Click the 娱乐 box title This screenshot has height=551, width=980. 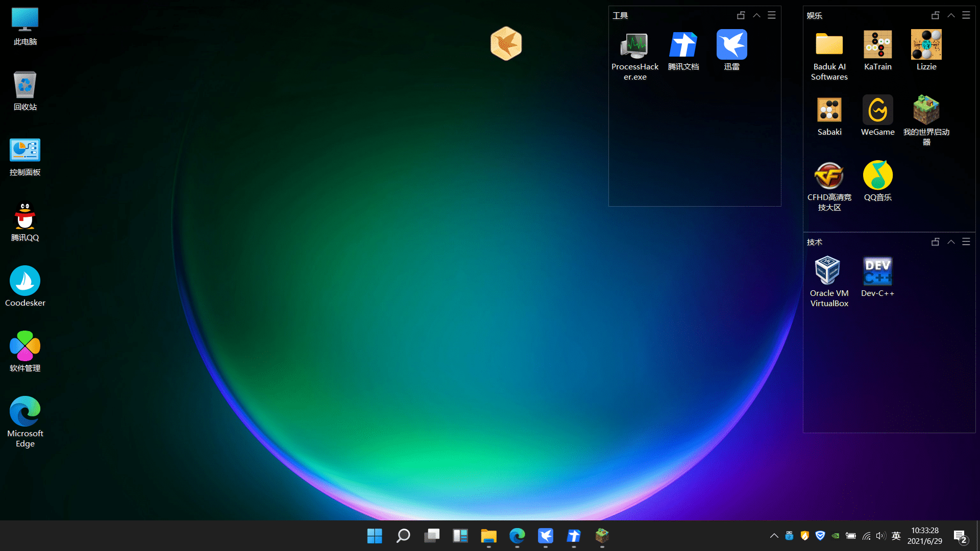[x=815, y=16]
